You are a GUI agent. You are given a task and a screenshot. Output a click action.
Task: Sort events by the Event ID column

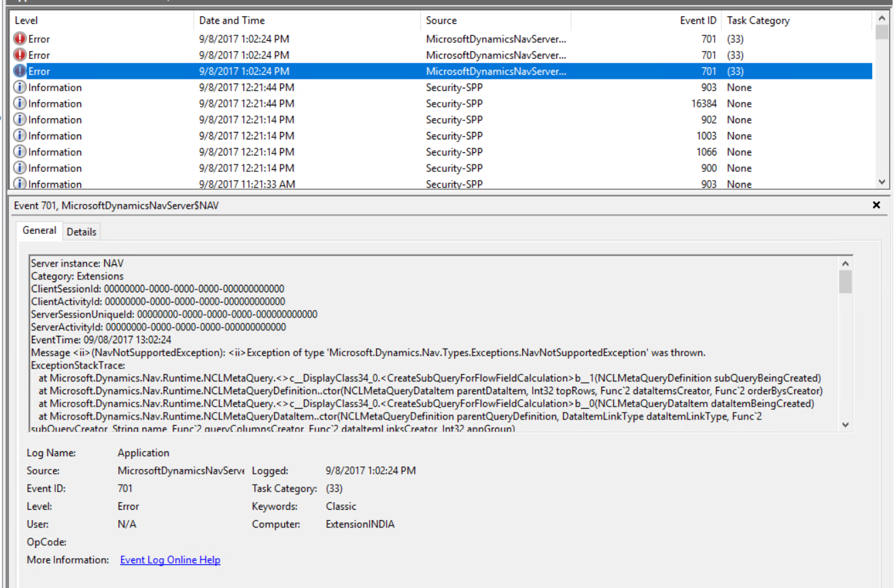point(698,20)
